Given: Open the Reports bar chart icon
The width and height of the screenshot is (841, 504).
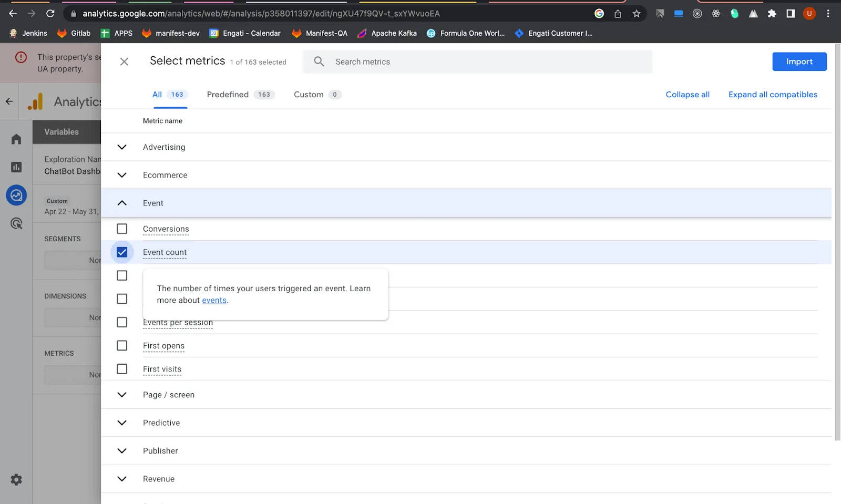Looking at the screenshot, I should point(16,167).
